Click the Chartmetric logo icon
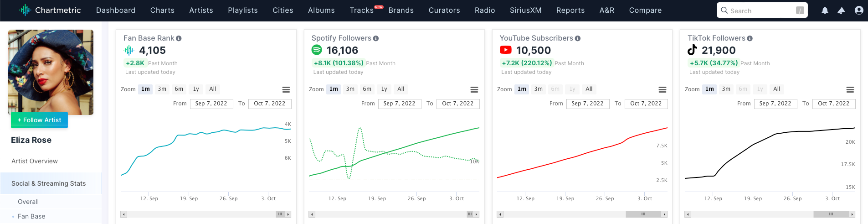 pyautogui.click(x=25, y=10)
